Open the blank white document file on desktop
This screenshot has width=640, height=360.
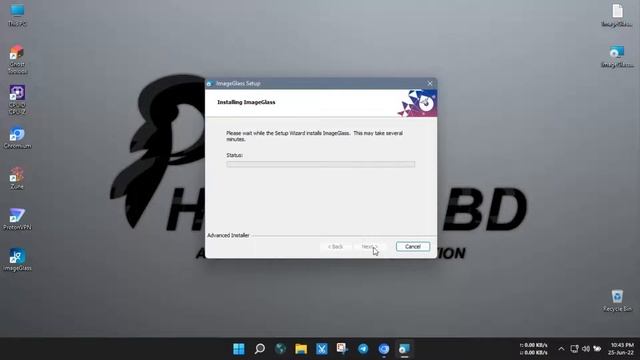click(x=617, y=16)
